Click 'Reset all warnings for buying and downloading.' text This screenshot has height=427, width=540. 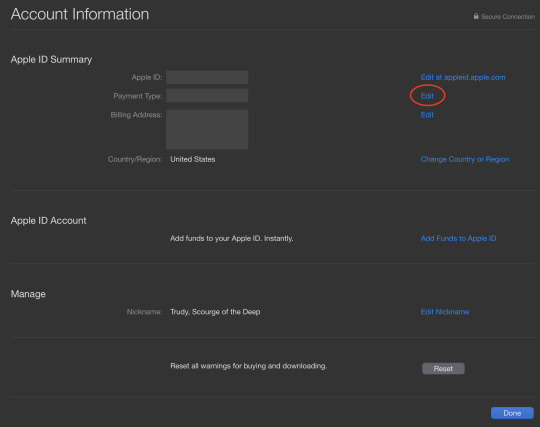(249, 366)
